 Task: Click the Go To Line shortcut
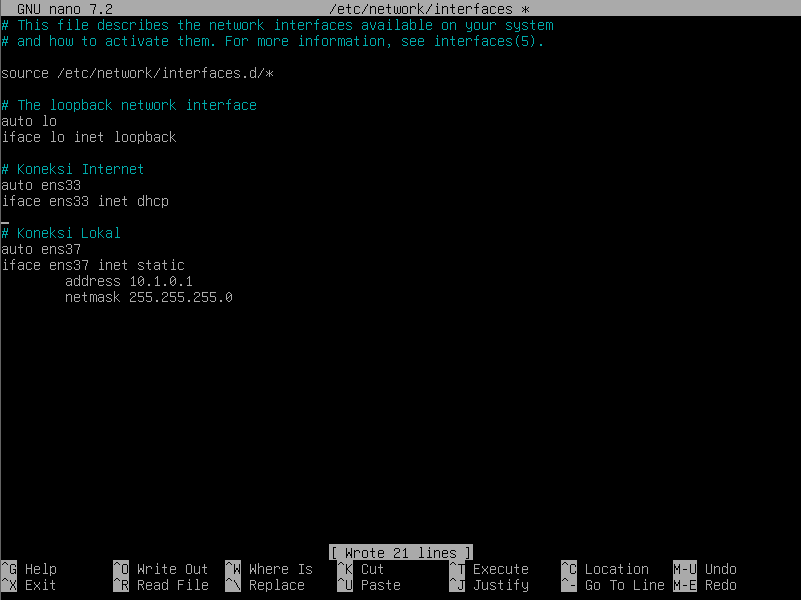[625, 585]
